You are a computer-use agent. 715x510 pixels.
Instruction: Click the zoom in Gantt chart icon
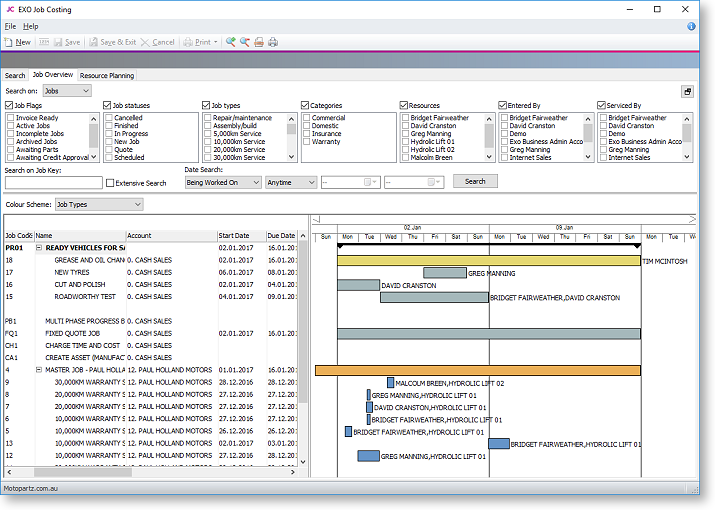click(230, 42)
